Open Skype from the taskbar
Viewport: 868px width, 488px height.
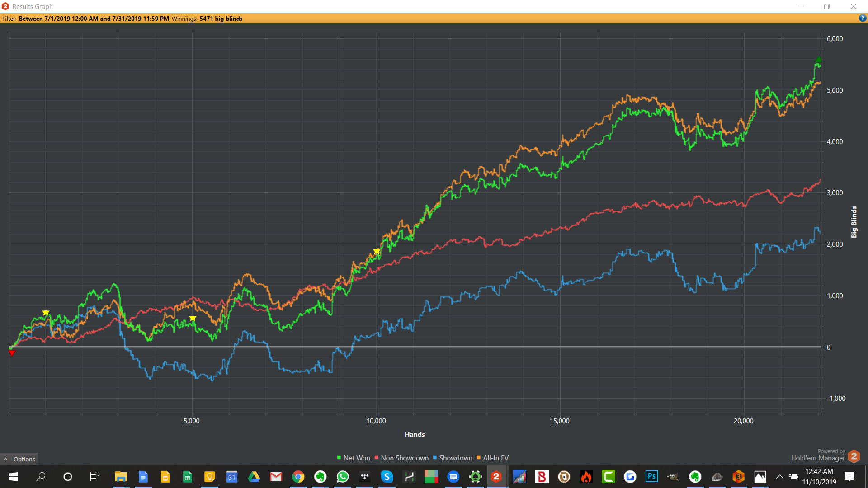point(387,476)
